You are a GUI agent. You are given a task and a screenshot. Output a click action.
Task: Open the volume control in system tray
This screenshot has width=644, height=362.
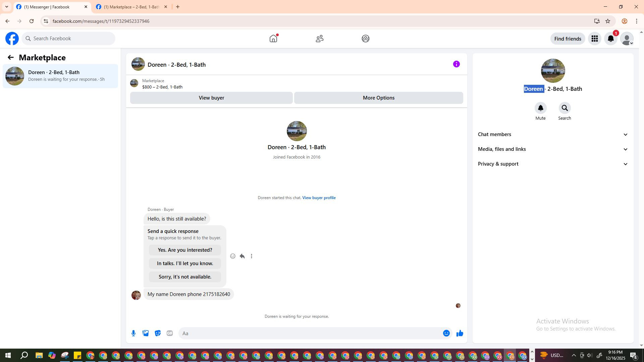click(590, 355)
